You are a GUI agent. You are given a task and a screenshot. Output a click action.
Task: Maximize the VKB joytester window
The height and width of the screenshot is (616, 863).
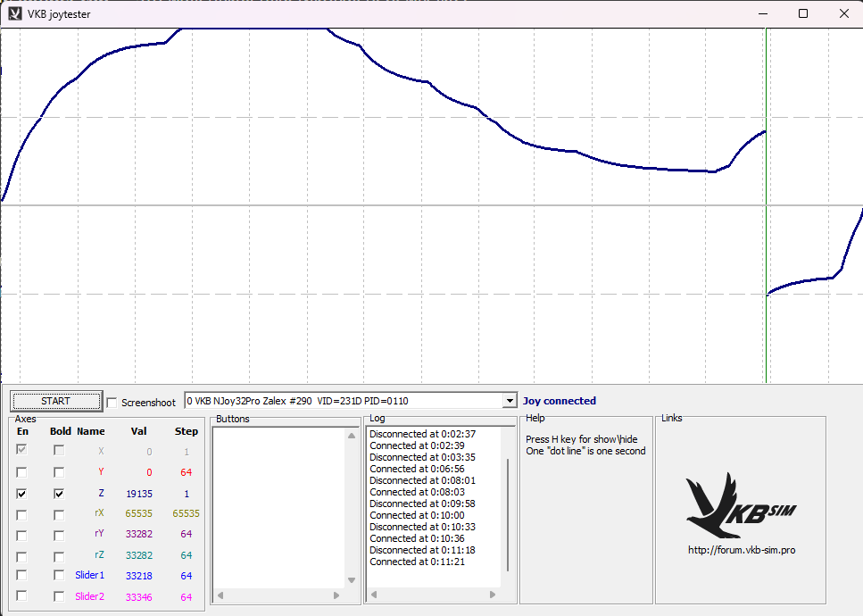[x=803, y=13]
